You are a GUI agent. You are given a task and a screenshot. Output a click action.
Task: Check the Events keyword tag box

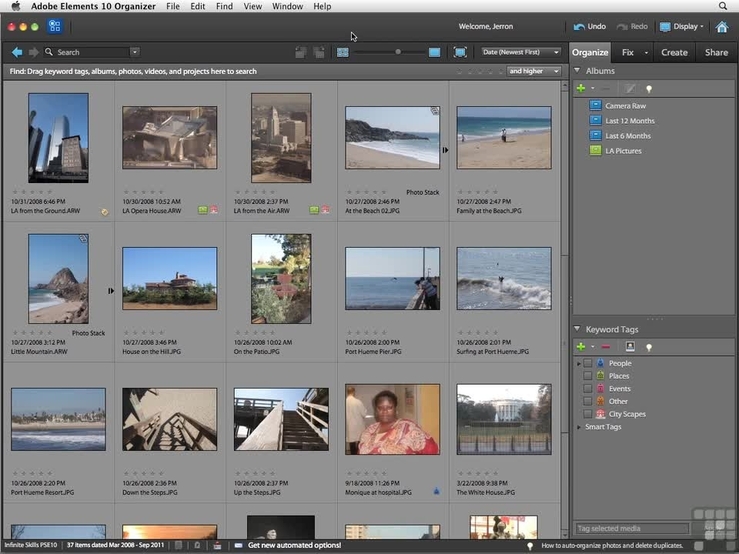point(587,389)
